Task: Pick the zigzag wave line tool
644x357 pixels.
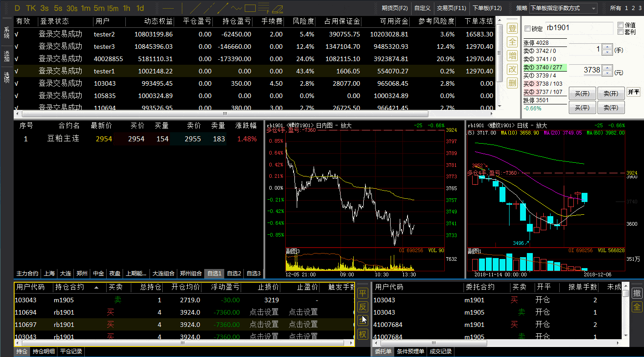Action: [x=237, y=8]
